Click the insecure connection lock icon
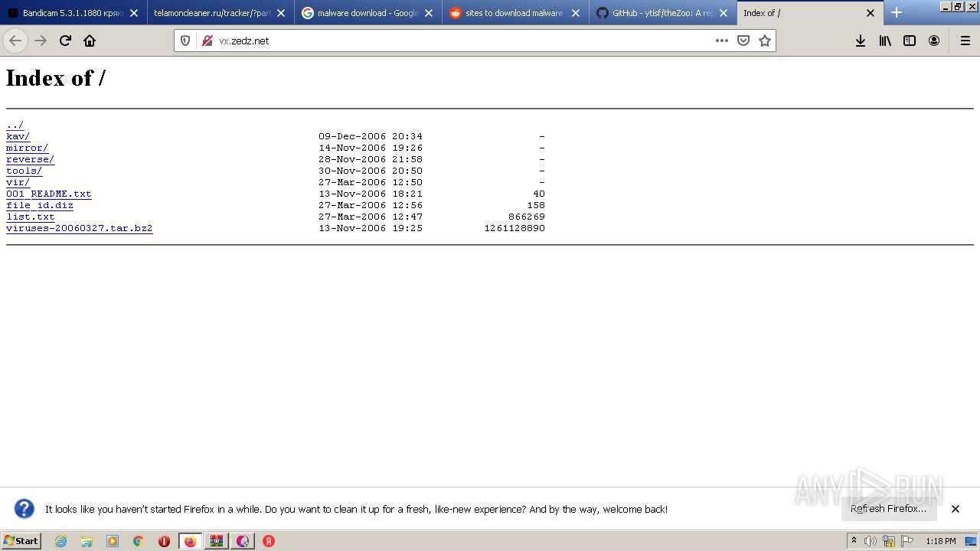The width and height of the screenshot is (980, 551). pyautogui.click(x=207, y=41)
